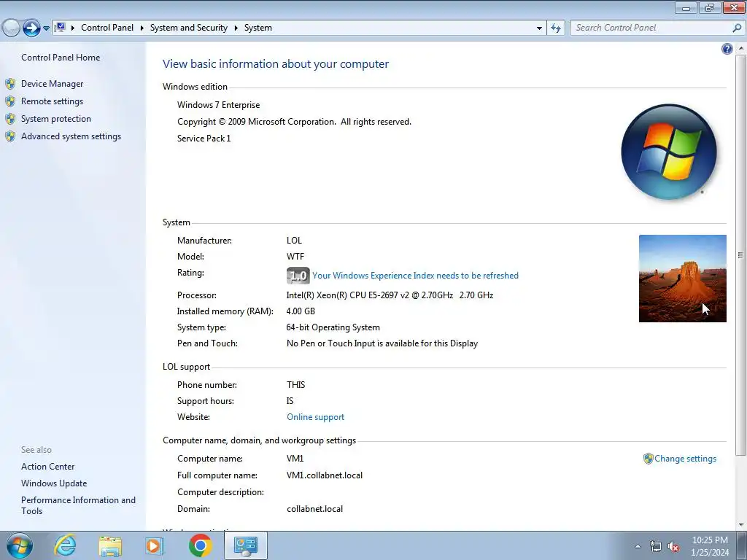Open Windows Update

(x=54, y=483)
